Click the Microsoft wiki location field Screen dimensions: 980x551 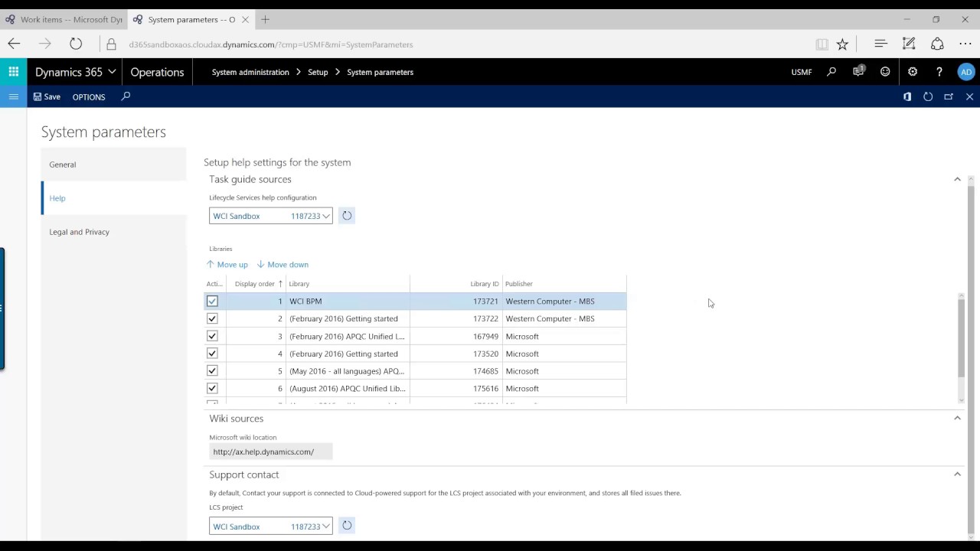coord(270,452)
